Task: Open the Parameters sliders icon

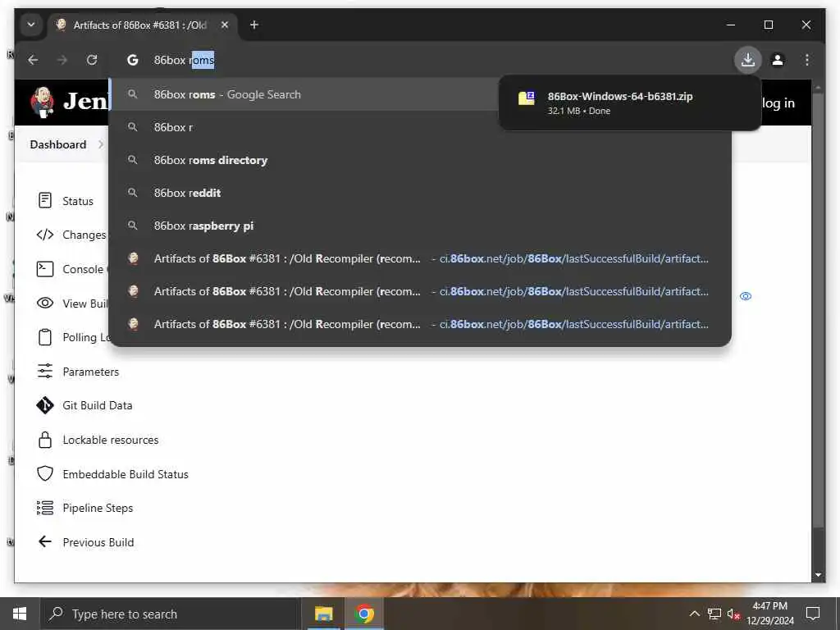Action: (x=45, y=372)
